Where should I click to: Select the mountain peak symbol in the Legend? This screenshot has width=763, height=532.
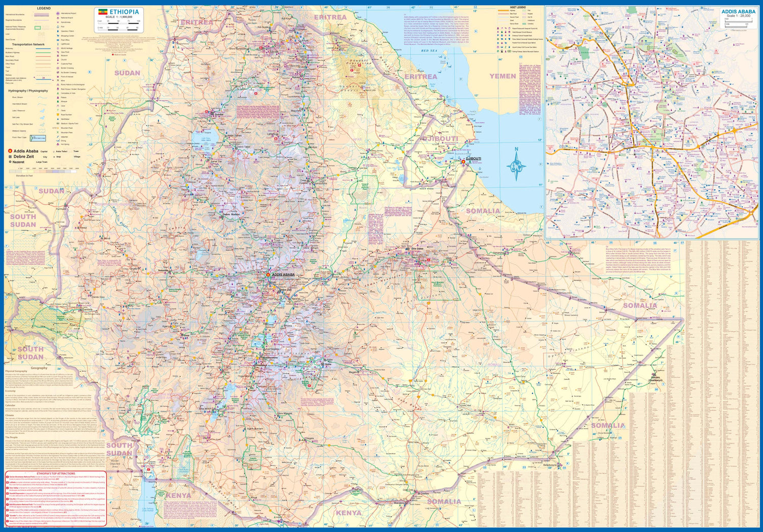[57, 128]
